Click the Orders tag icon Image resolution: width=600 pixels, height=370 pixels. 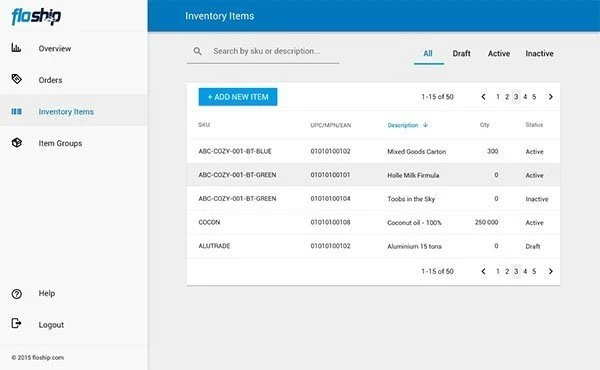16,79
